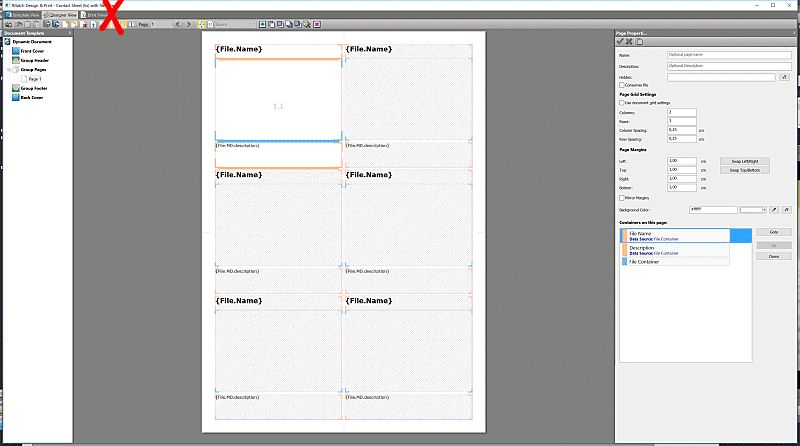Click the Swap Left/Right button
800x446 pixels.
pyautogui.click(x=745, y=161)
